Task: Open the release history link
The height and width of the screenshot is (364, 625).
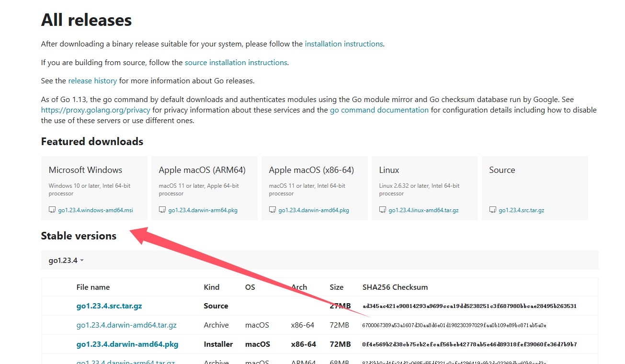Action: (x=92, y=81)
